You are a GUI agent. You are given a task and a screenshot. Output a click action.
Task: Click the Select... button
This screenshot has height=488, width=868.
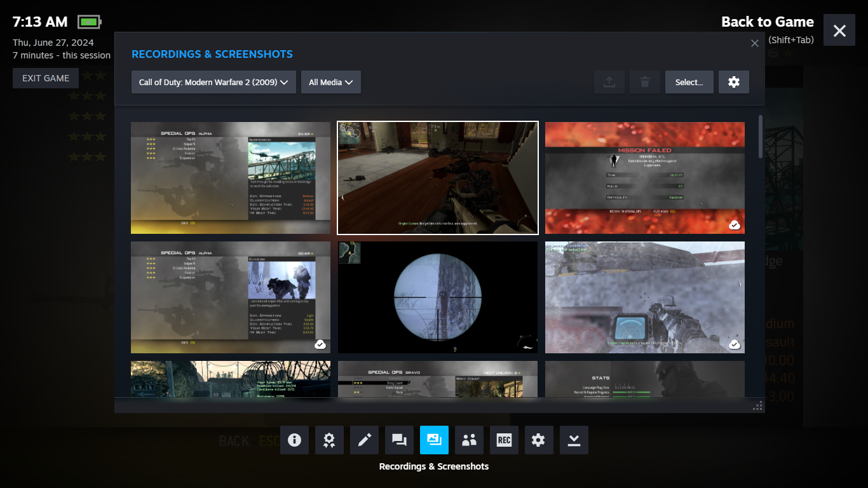click(689, 82)
